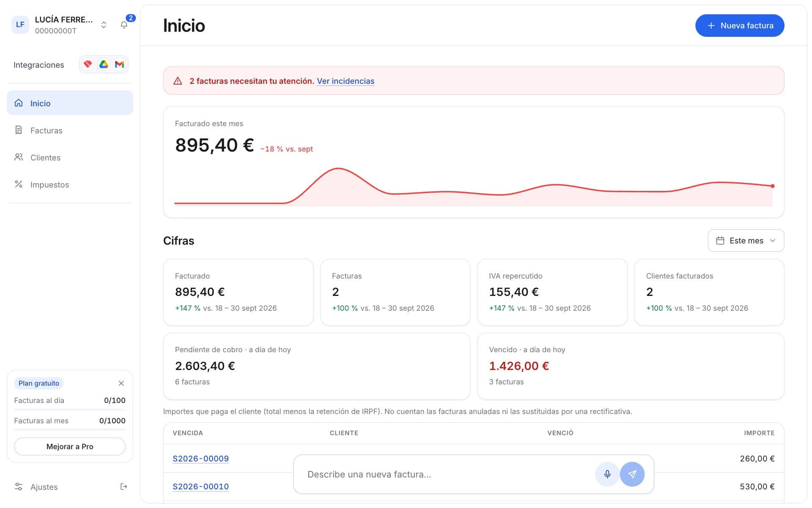Open the Pendiente de cobro card
Image resolution: width=812 pixels, height=508 pixels.
click(317, 366)
